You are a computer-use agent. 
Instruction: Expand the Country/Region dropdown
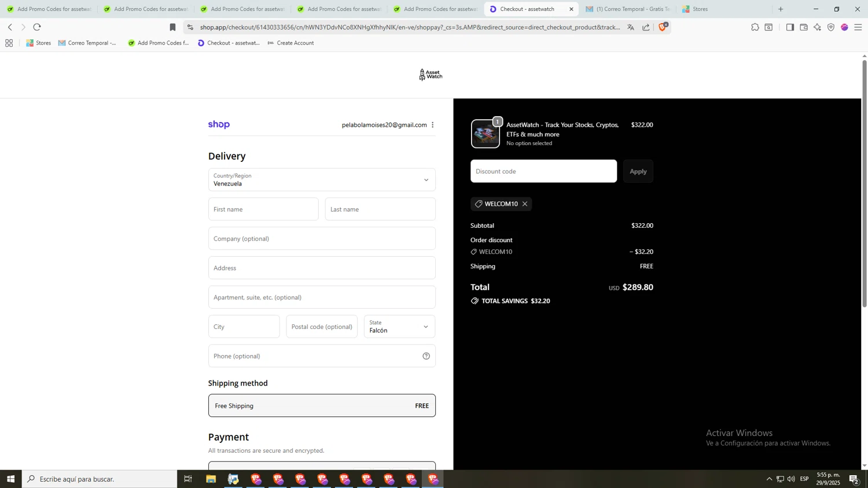tap(322, 180)
